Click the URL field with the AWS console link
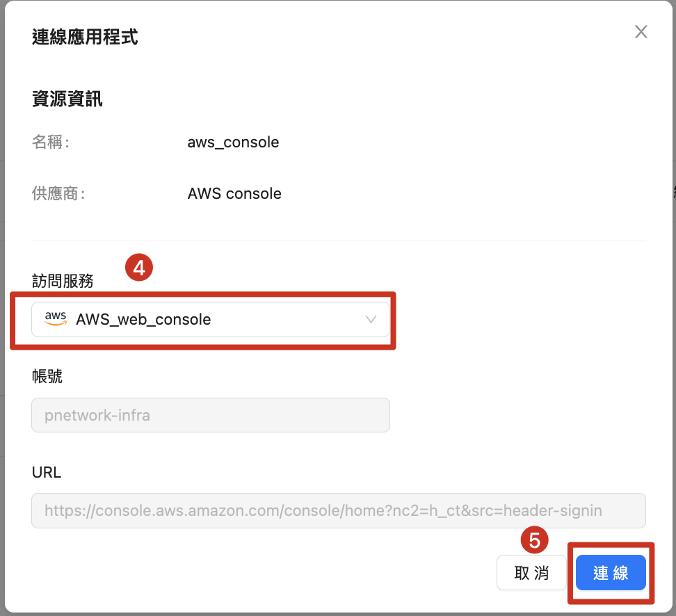Viewport: 676px width, 616px height. tap(338, 511)
